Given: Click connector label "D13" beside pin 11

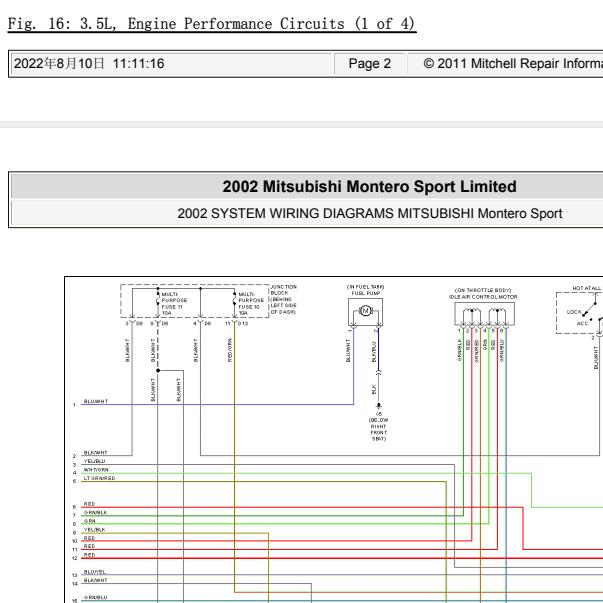Looking at the screenshot, I should coord(243,323).
